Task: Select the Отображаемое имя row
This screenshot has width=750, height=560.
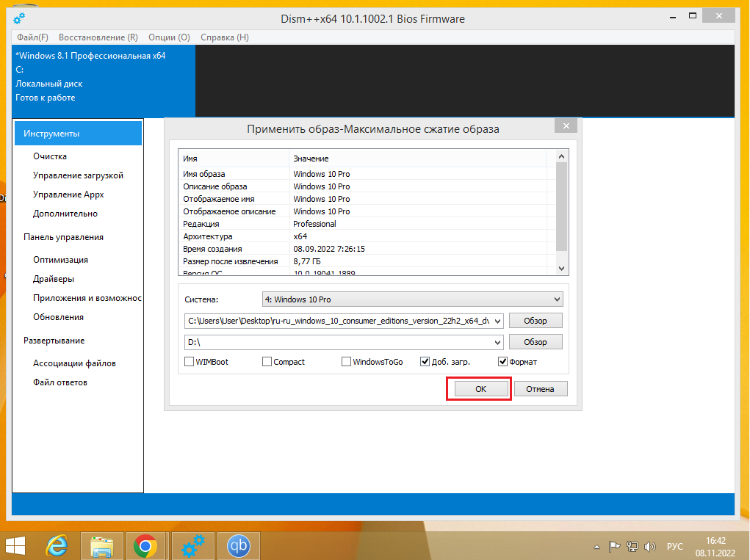Action: (x=367, y=199)
